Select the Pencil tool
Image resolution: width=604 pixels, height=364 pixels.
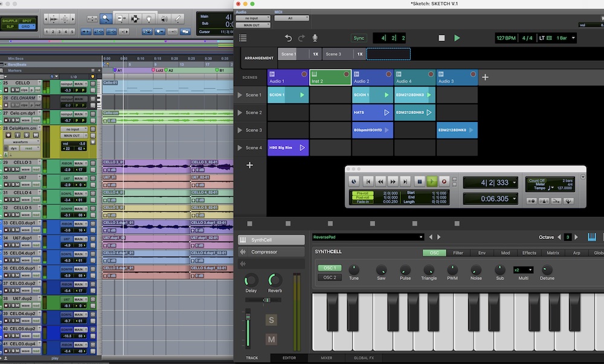click(178, 19)
